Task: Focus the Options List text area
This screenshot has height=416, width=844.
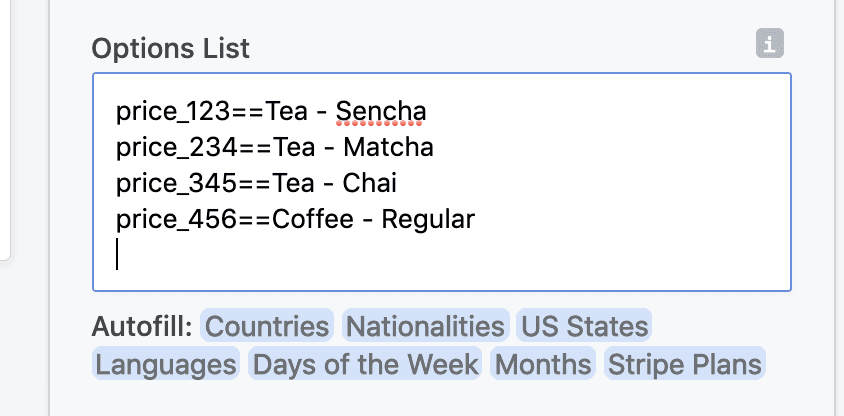Action: click(x=442, y=182)
